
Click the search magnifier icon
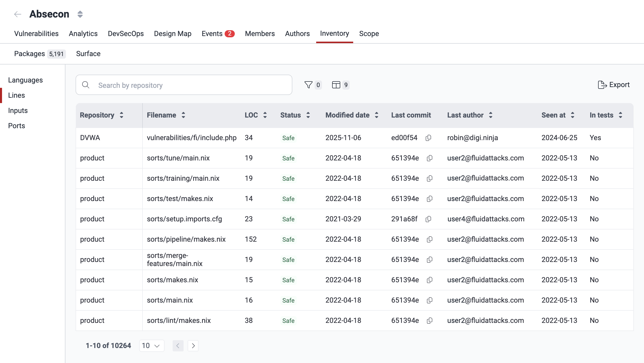86,85
